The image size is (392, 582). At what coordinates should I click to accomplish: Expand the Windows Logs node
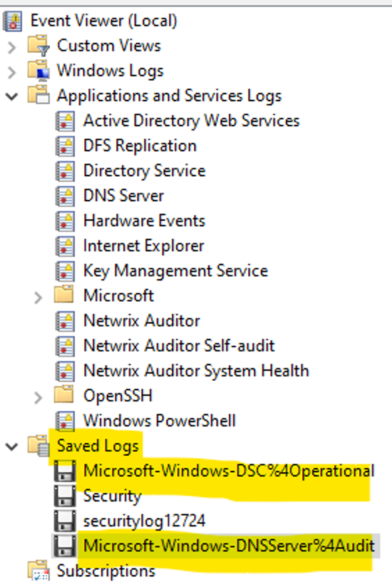click(x=12, y=72)
